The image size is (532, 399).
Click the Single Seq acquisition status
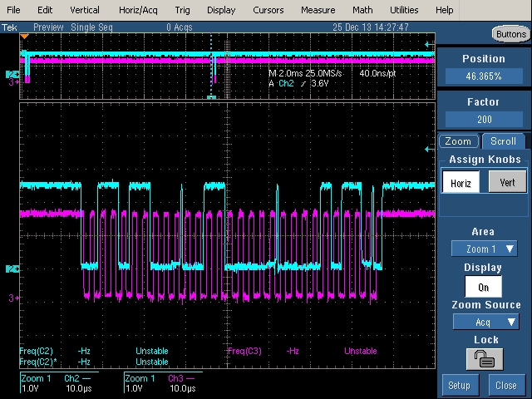click(x=91, y=27)
